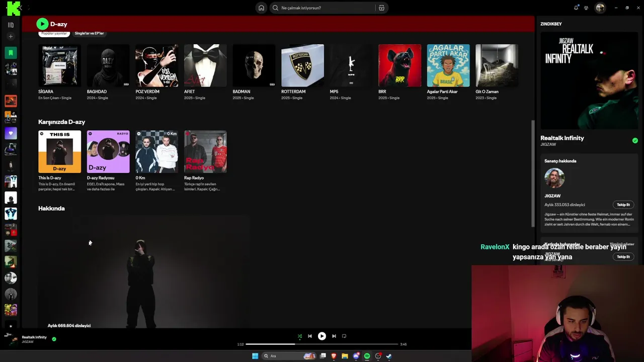Open the Agalar Parti Akar cover
The height and width of the screenshot is (362, 644).
448,65
